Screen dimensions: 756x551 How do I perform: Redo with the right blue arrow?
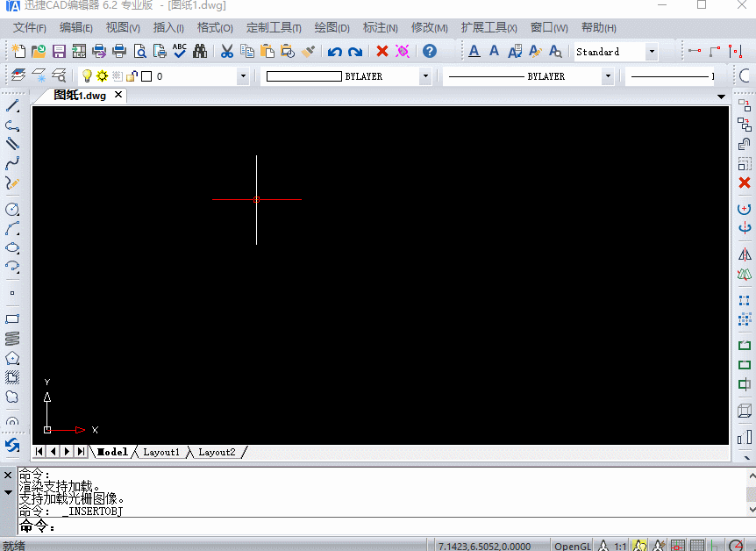tap(355, 52)
